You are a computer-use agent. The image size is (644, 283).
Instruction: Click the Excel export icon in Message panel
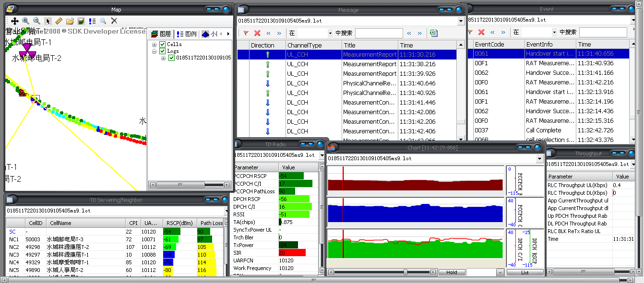click(x=433, y=33)
